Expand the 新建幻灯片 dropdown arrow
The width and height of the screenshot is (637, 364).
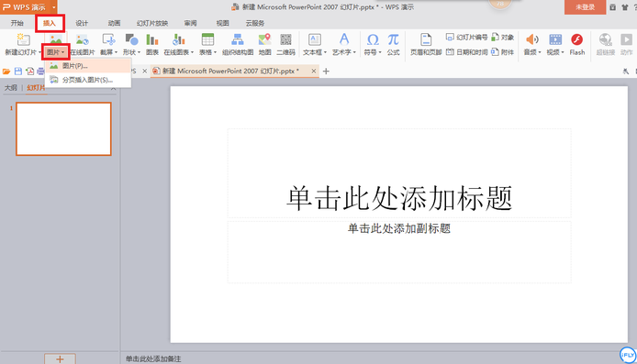click(x=39, y=52)
